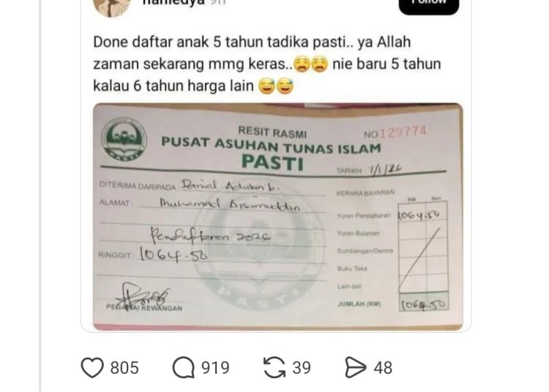The width and height of the screenshot is (549, 392).
Task: Click the Pegawai Kewangan signature on the receipt
Action: coord(143,296)
